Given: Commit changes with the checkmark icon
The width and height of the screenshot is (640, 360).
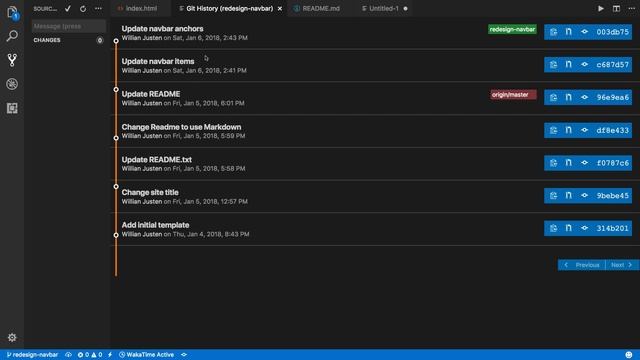Looking at the screenshot, I should (68, 9).
